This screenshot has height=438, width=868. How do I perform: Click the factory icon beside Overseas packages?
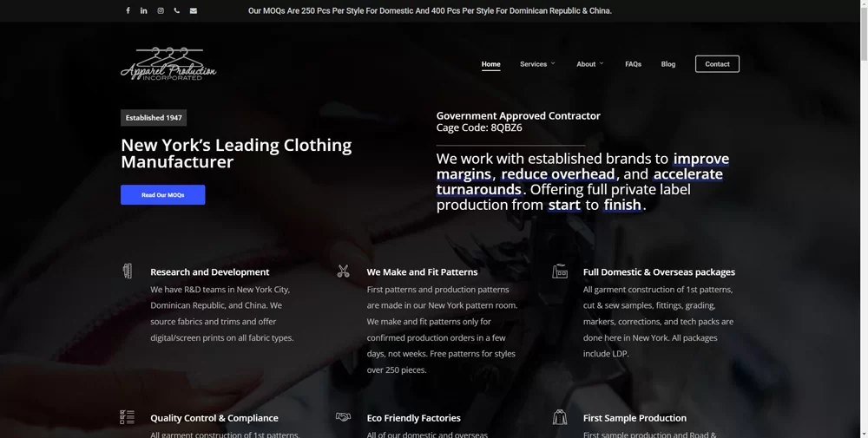[x=560, y=271]
